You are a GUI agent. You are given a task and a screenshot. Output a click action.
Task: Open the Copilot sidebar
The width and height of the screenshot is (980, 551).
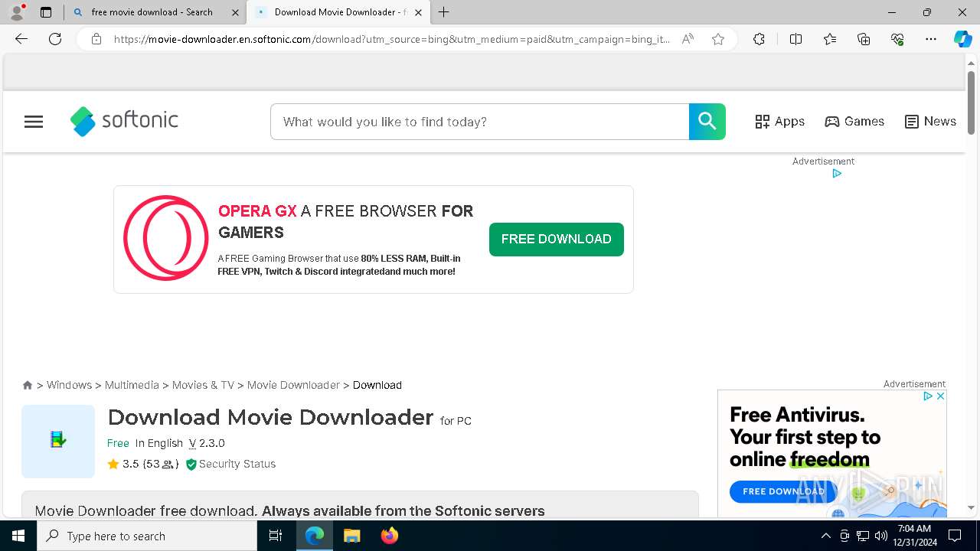pyautogui.click(x=963, y=39)
